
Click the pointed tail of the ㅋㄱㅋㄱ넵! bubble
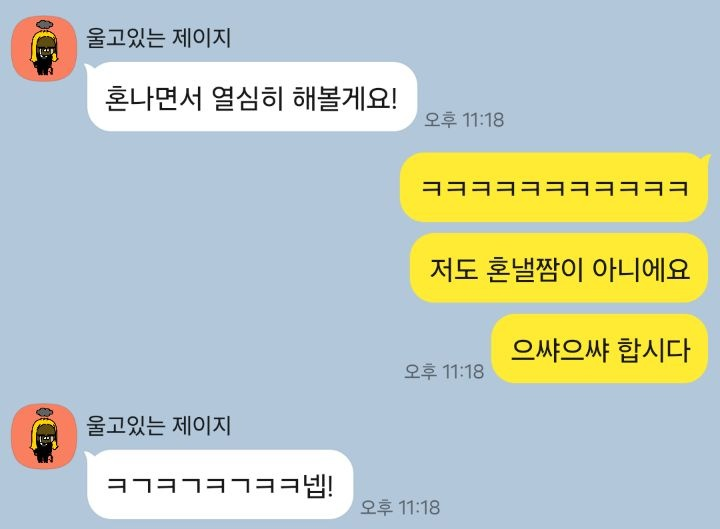click(88, 456)
